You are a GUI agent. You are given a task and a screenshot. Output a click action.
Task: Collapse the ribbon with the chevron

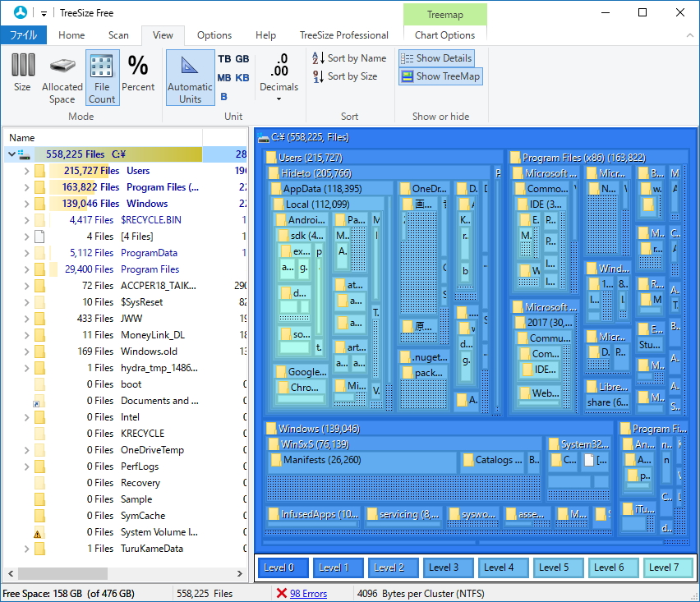pos(690,35)
